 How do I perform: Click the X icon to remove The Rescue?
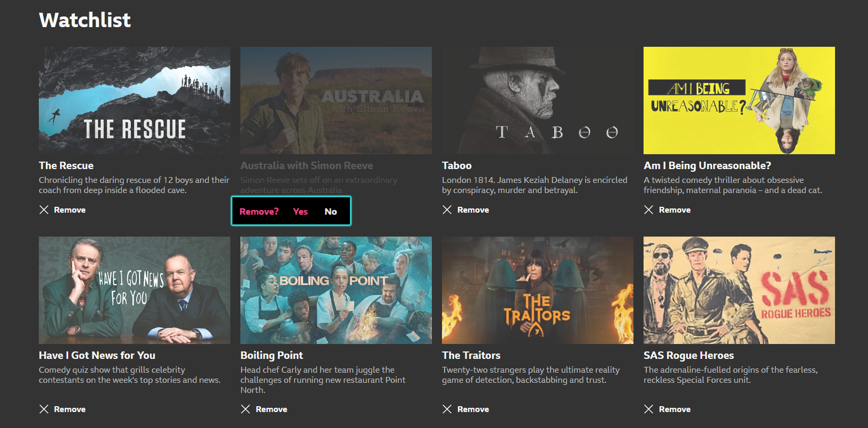click(x=44, y=210)
